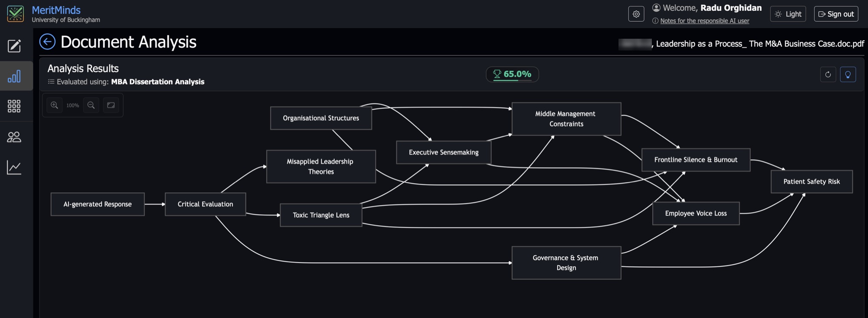868x318 pixels.
Task: Open the grid apps sidebar icon
Action: pos(14,106)
